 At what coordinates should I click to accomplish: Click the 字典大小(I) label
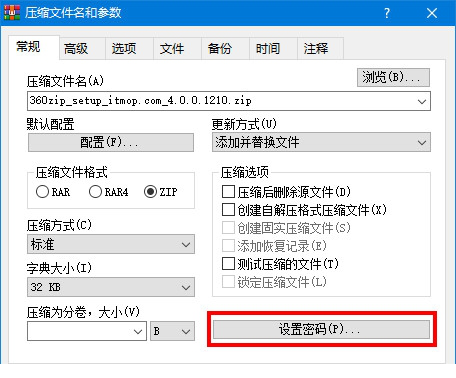click(x=59, y=268)
